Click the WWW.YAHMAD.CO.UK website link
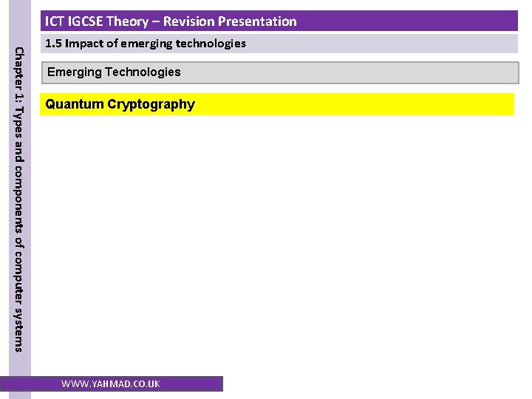The height and width of the screenshot is (399, 532). [x=111, y=384]
